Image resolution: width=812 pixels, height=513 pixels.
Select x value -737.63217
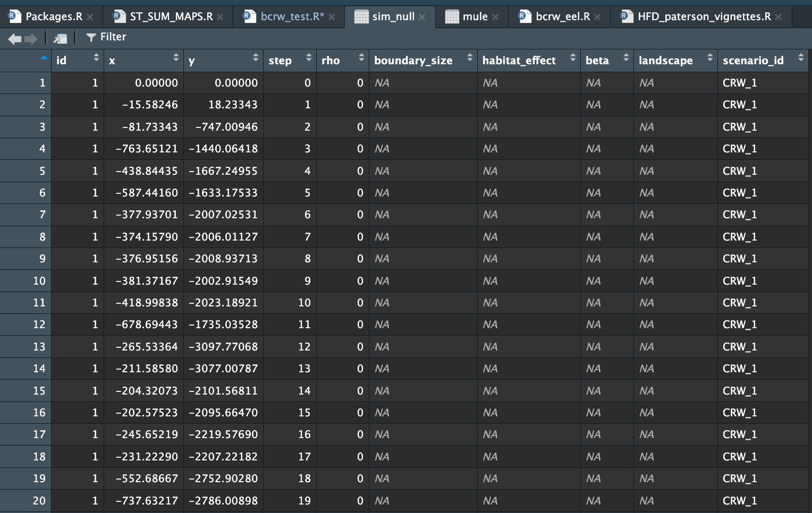tap(147, 501)
